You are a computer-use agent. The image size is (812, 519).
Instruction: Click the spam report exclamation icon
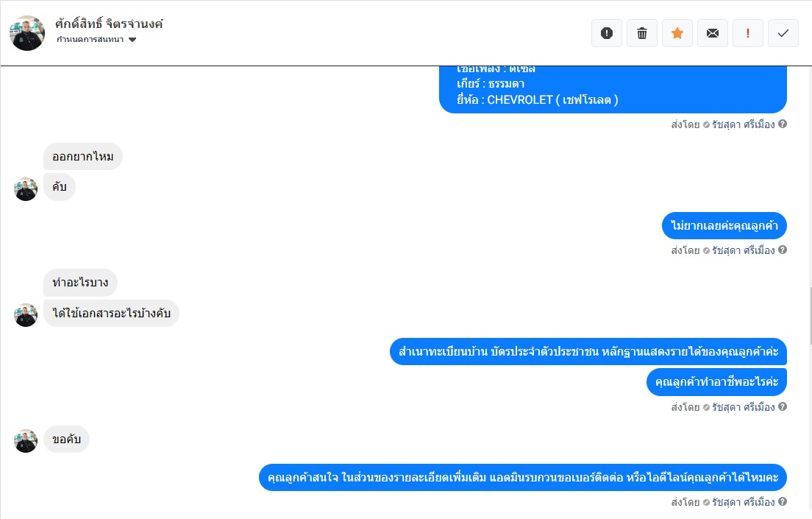coord(606,33)
